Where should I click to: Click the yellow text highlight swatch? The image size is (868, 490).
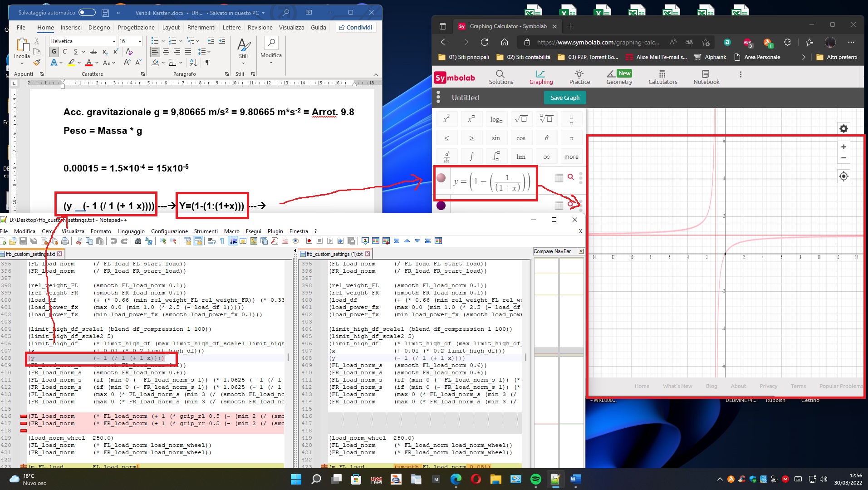pyautogui.click(x=71, y=63)
